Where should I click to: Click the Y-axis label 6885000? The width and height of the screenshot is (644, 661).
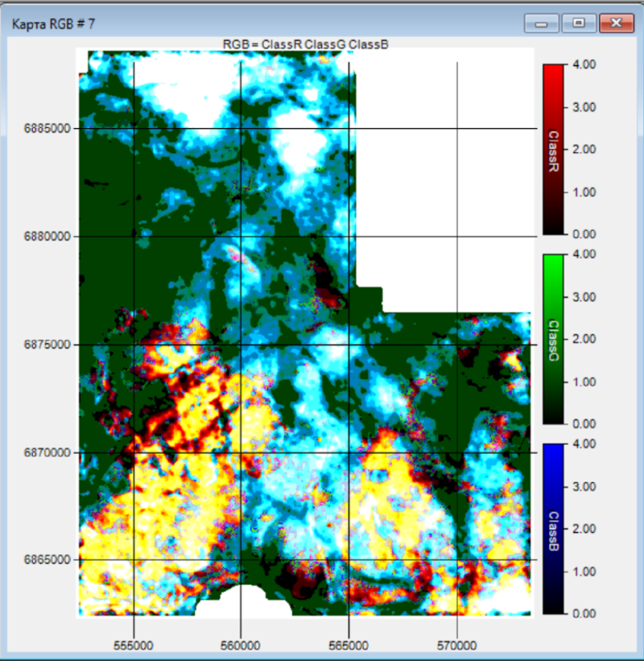point(47,129)
